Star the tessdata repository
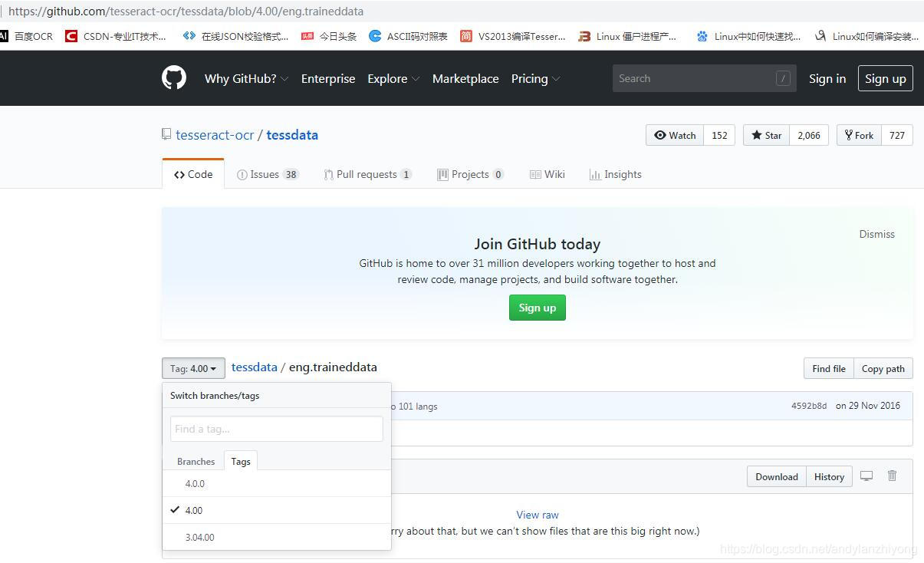 pos(766,135)
